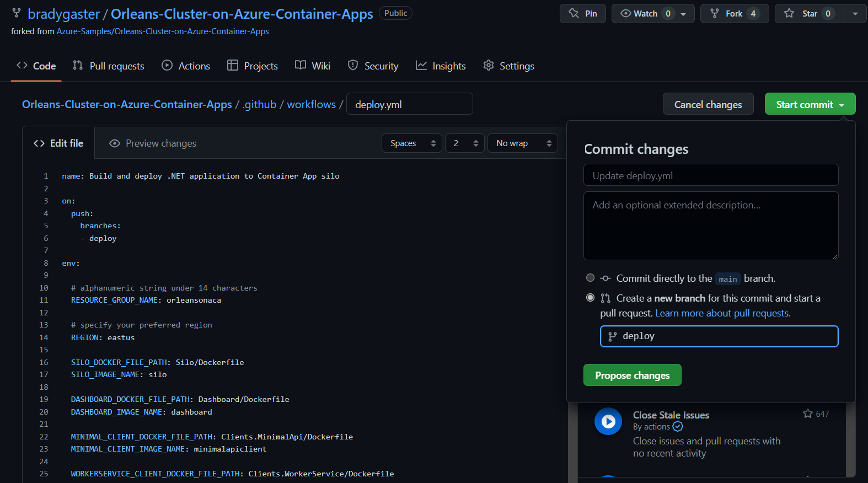Open Learn more about pull requests link
The width and height of the screenshot is (868, 483).
723,313
